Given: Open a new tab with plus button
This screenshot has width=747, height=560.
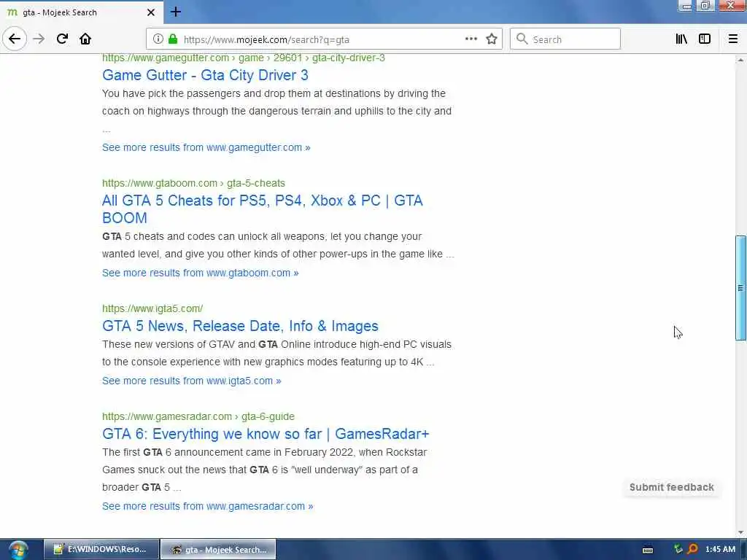Looking at the screenshot, I should tap(176, 12).
